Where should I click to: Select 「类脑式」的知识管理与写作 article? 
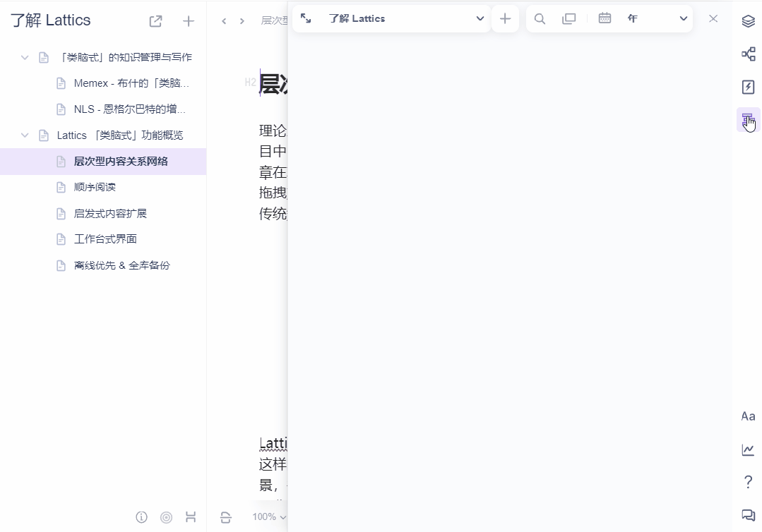tap(126, 57)
